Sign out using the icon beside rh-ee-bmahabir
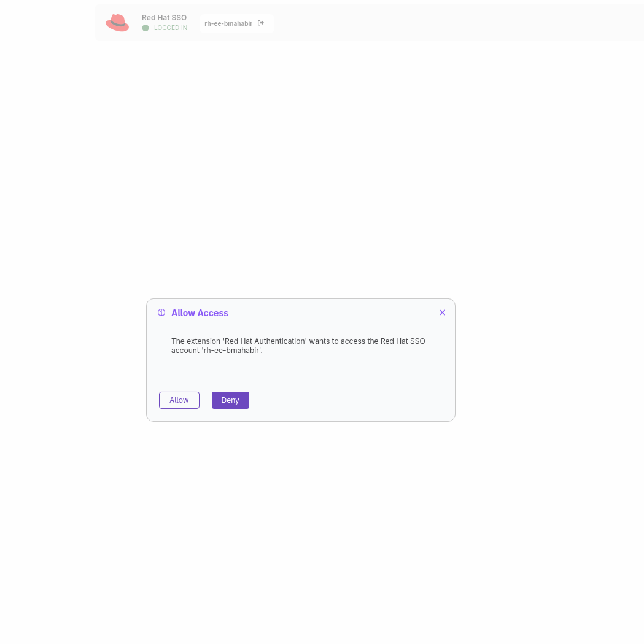This screenshot has height=644, width=644. click(261, 23)
